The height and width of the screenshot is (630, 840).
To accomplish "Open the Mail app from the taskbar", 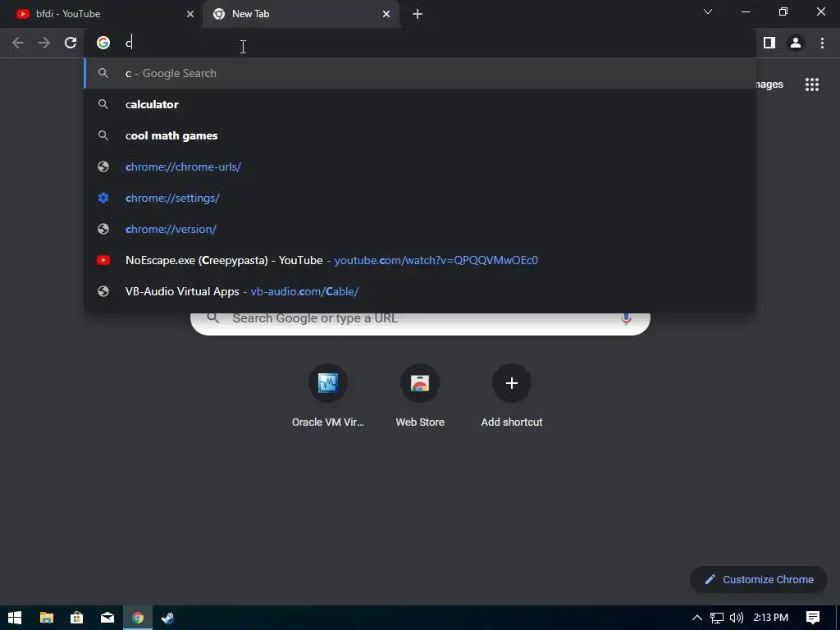I will tap(107, 618).
